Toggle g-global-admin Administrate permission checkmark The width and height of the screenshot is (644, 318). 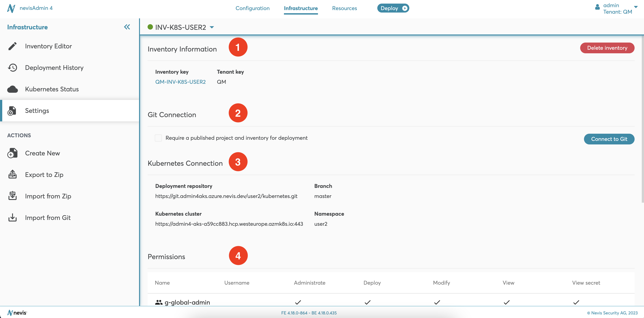298,302
